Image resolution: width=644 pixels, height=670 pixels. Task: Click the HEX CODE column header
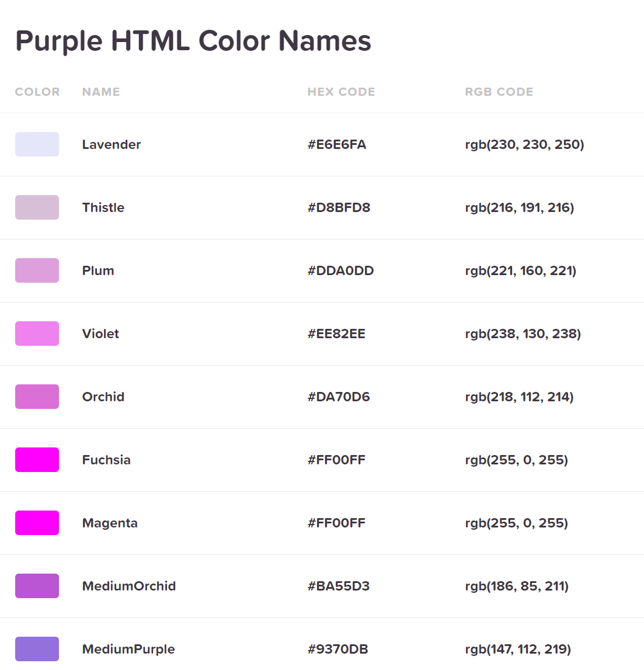(x=341, y=92)
